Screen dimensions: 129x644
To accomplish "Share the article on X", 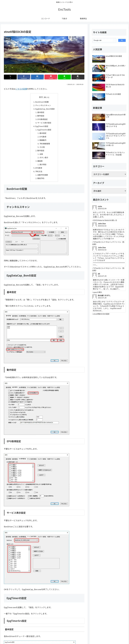I will point(10,77).
